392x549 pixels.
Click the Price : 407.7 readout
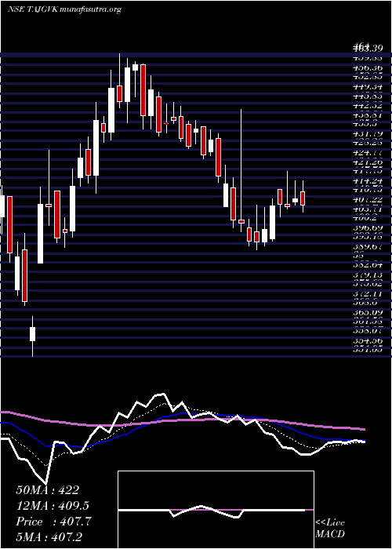click(53, 522)
